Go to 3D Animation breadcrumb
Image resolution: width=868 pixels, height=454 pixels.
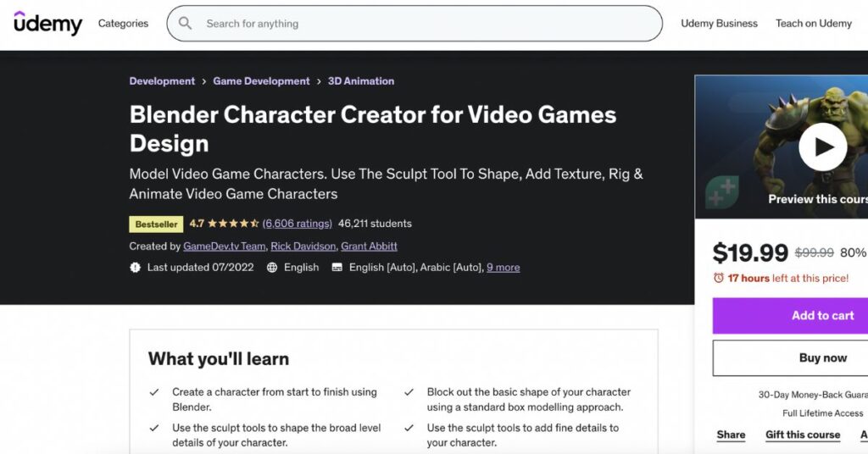(361, 80)
